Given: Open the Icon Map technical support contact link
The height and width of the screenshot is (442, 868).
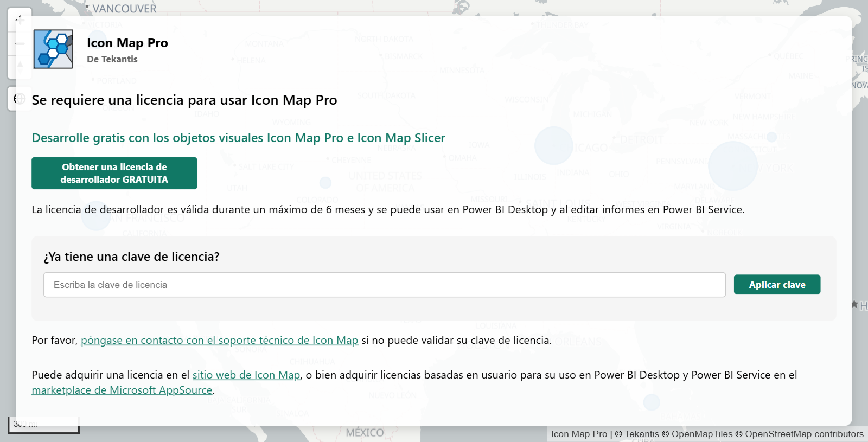Looking at the screenshot, I should click(220, 340).
